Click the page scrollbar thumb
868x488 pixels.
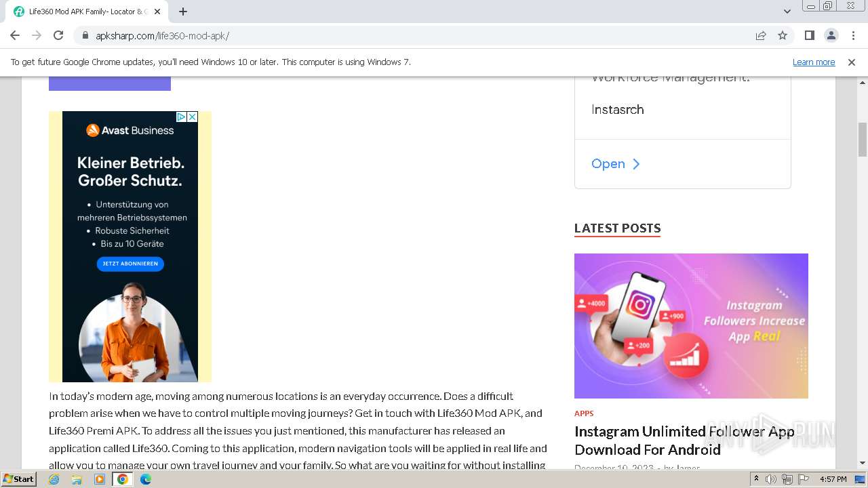tap(863, 139)
